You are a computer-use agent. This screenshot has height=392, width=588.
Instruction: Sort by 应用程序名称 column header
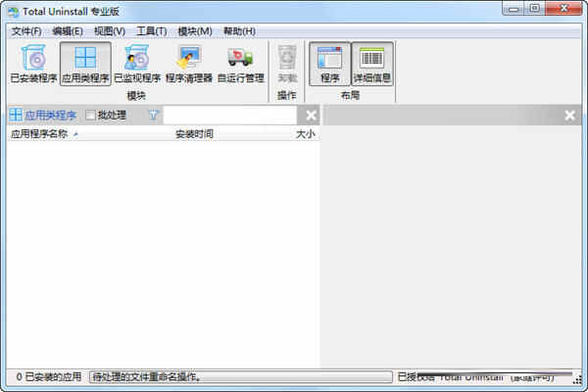(x=39, y=134)
